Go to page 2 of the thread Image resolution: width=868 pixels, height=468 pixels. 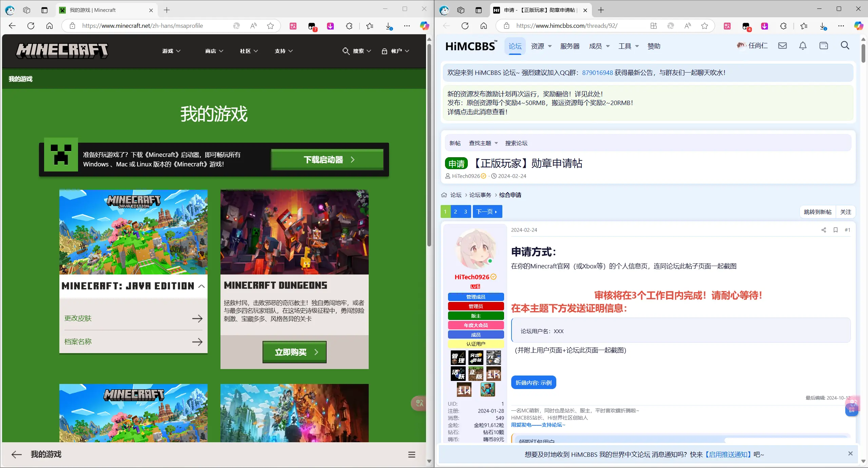[455, 211]
